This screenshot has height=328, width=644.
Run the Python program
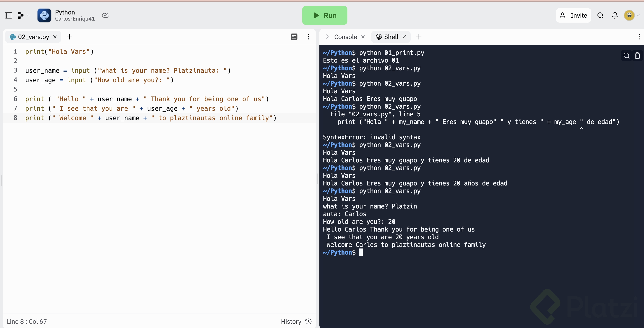coord(325,16)
